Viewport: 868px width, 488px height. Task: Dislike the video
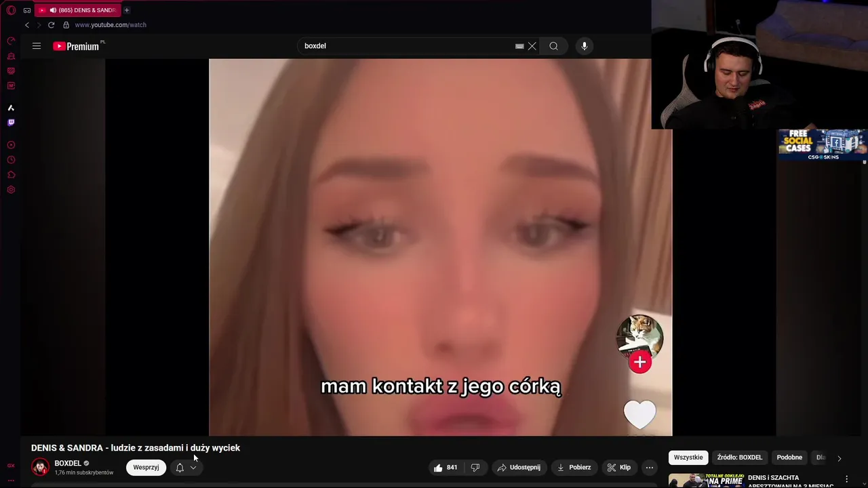(x=475, y=468)
